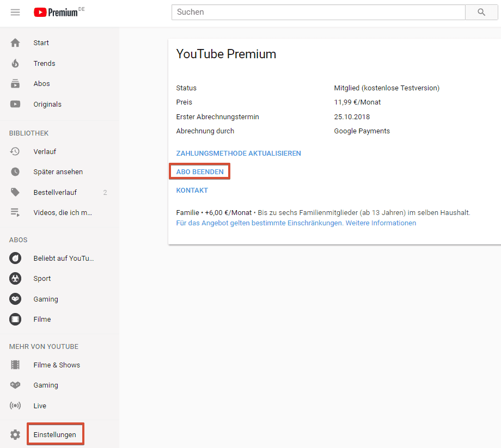Viewport: 501px width, 448px height.
Task: Click the price value 11,99 €/Monat
Action: point(357,102)
